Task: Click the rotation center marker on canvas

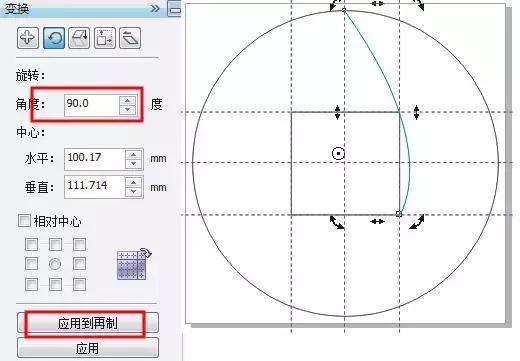Action: [338, 154]
